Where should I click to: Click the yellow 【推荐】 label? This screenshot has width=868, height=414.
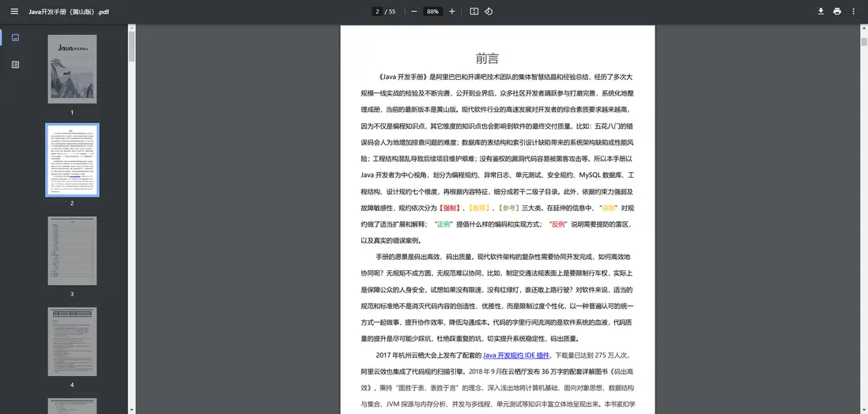click(479, 209)
